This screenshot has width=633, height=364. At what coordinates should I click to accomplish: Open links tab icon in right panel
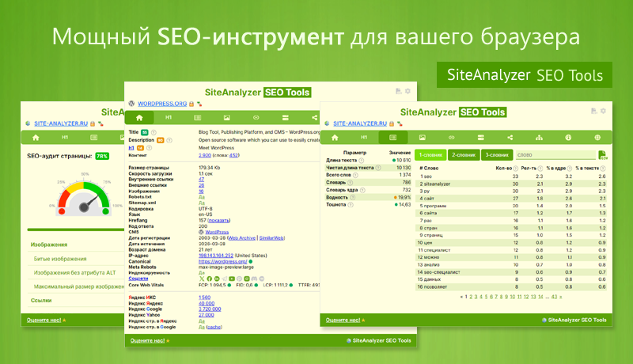(x=451, y=138)
